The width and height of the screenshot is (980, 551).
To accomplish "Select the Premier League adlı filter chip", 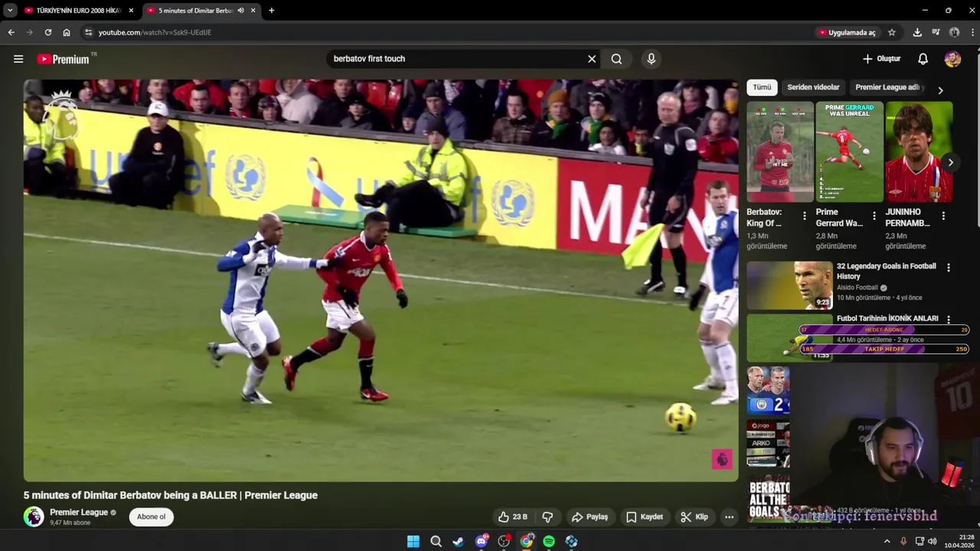I will tap(890, 87).
